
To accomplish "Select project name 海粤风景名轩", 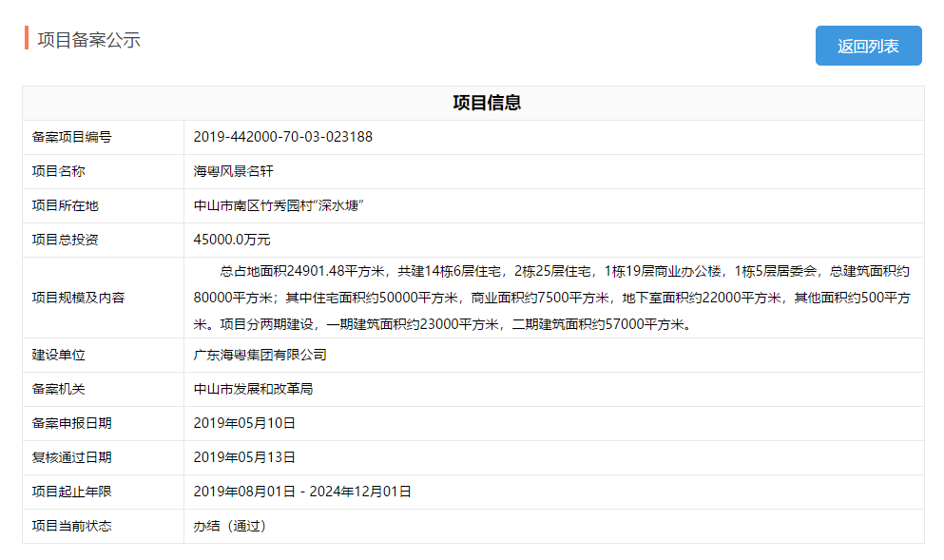I will coord(234,171).
